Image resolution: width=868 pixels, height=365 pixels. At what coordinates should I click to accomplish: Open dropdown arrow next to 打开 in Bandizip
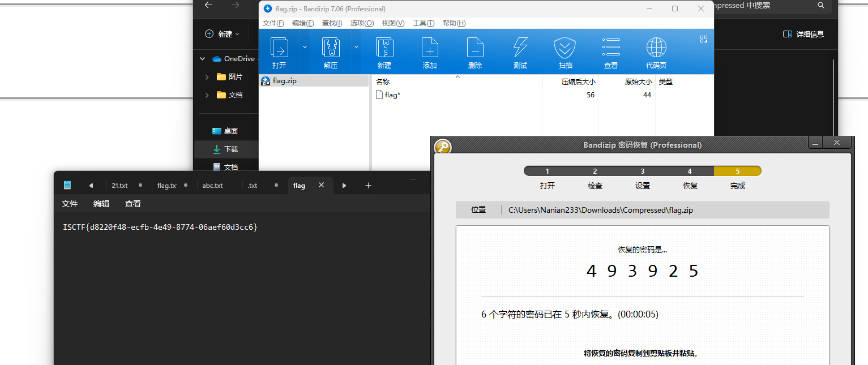tap(305, 46)
